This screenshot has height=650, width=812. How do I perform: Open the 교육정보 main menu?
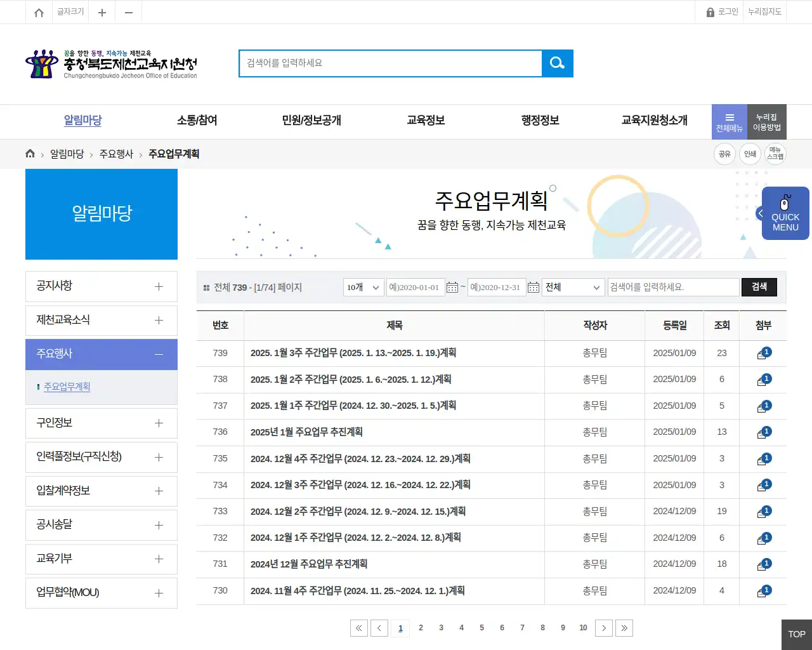[426, 121]
